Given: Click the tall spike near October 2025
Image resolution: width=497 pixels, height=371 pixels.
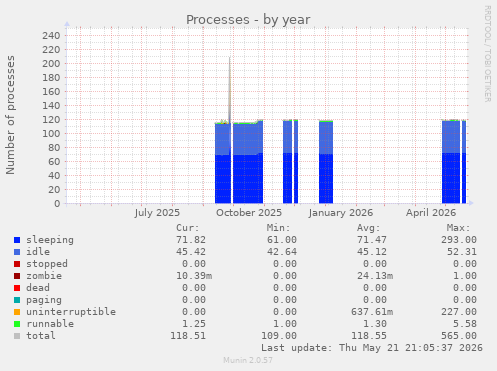Looking at the screenshot, I should pos(230,88).
